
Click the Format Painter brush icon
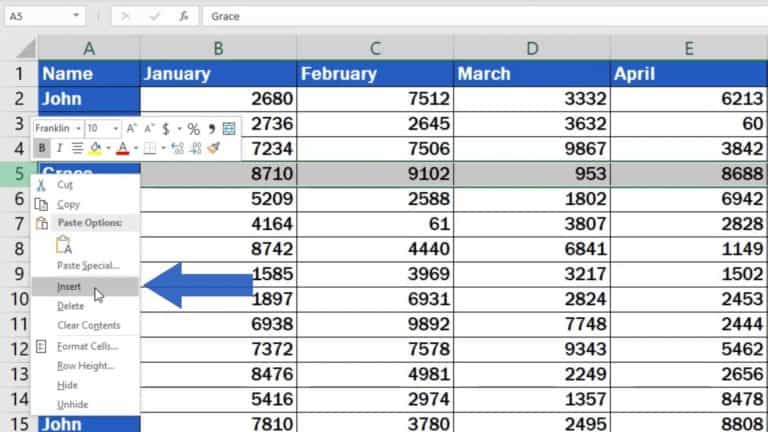click(213, 148)
